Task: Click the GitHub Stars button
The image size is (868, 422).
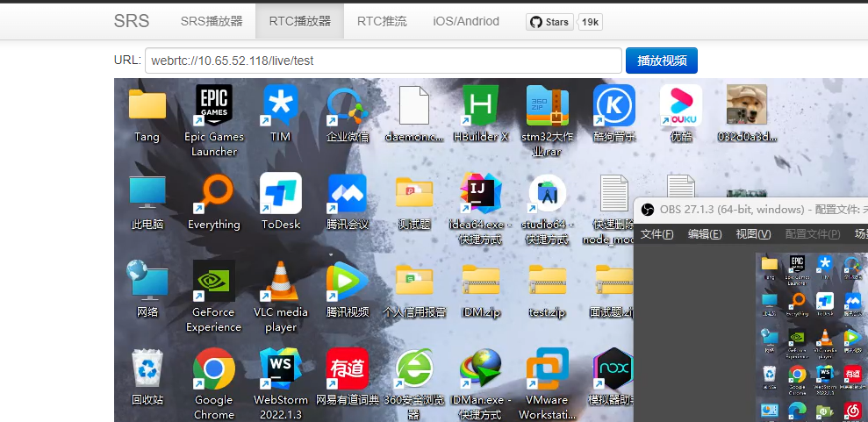Action: 549,22
